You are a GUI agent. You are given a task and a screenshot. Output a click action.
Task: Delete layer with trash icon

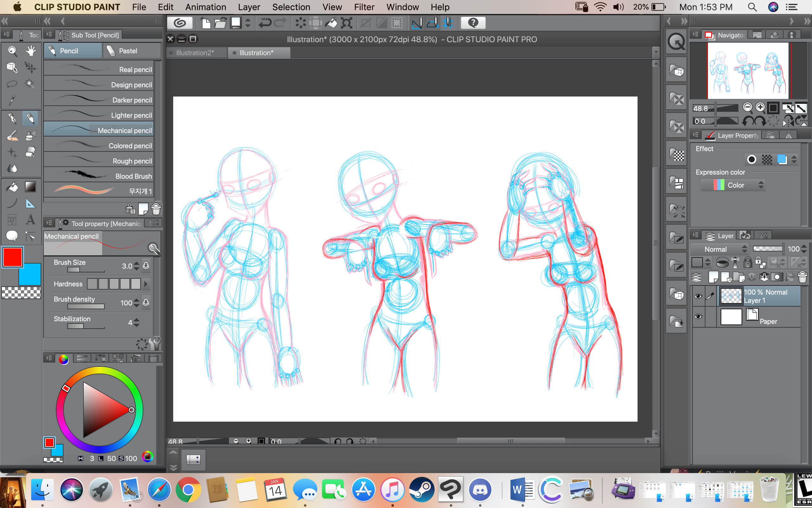point(802,277)
